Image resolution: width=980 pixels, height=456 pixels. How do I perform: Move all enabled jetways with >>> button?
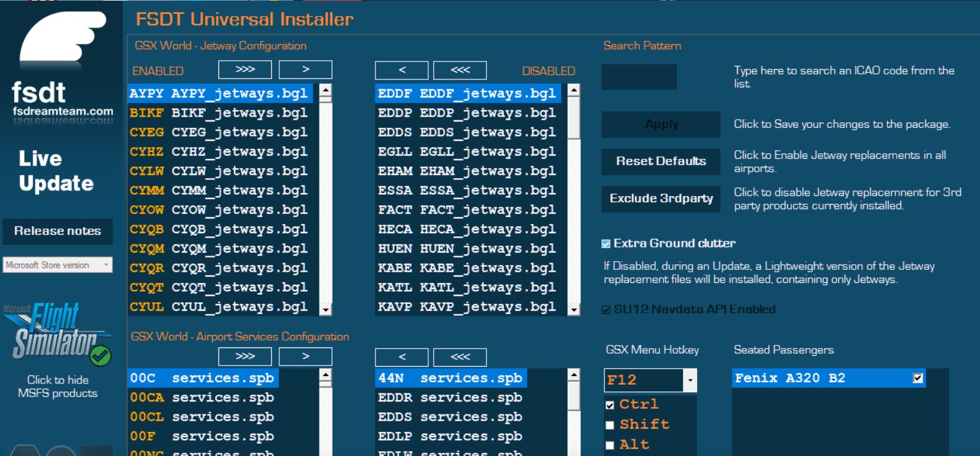(x=245, y=69)
